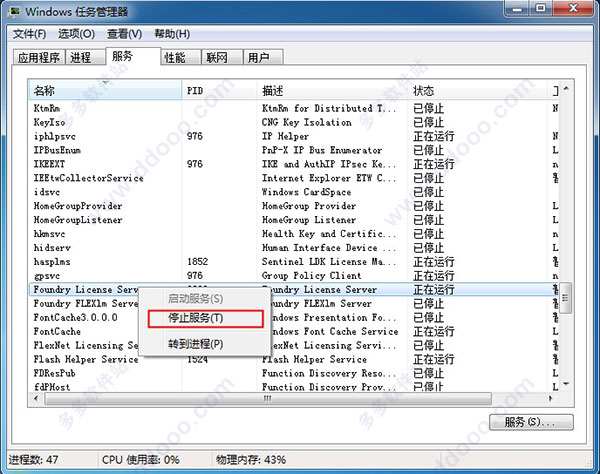Sort services by 状态 column header
The image size is (600, 474).
(478, 91)
